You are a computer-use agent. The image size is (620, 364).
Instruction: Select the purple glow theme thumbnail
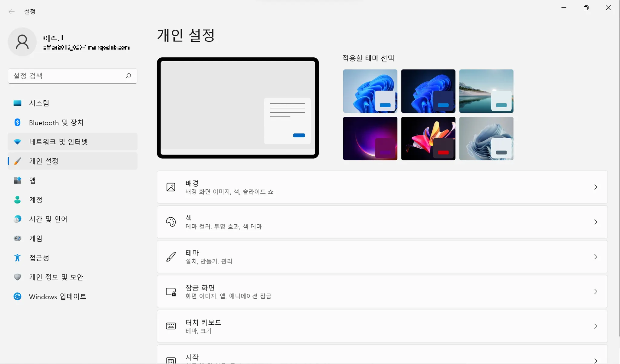[370, 138]
